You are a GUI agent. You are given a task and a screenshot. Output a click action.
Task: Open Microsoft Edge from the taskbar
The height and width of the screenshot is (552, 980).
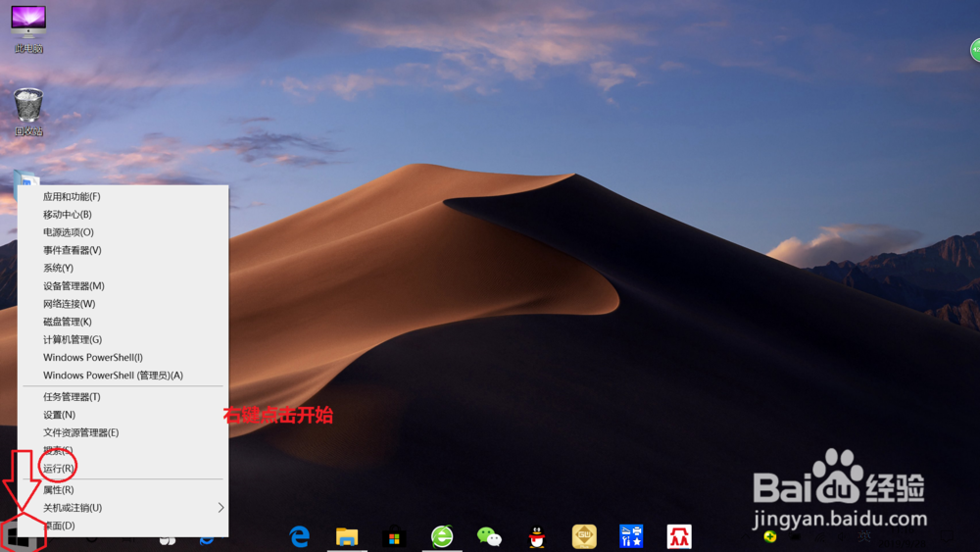click(x=299, y=536)
